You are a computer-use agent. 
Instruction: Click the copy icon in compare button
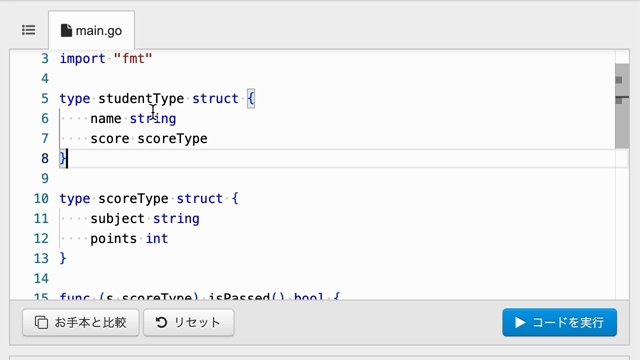(41, 322)
